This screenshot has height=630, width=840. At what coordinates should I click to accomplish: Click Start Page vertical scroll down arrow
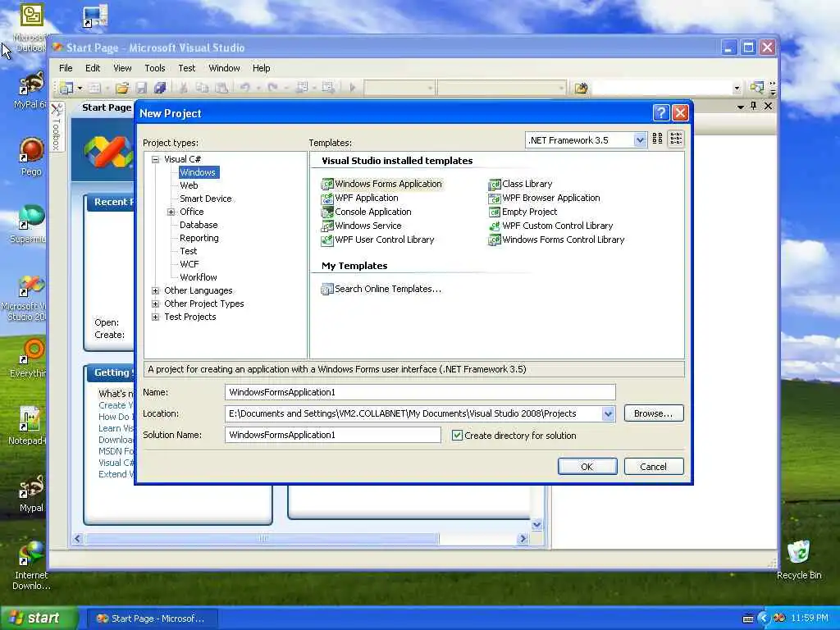click(536, 524)
